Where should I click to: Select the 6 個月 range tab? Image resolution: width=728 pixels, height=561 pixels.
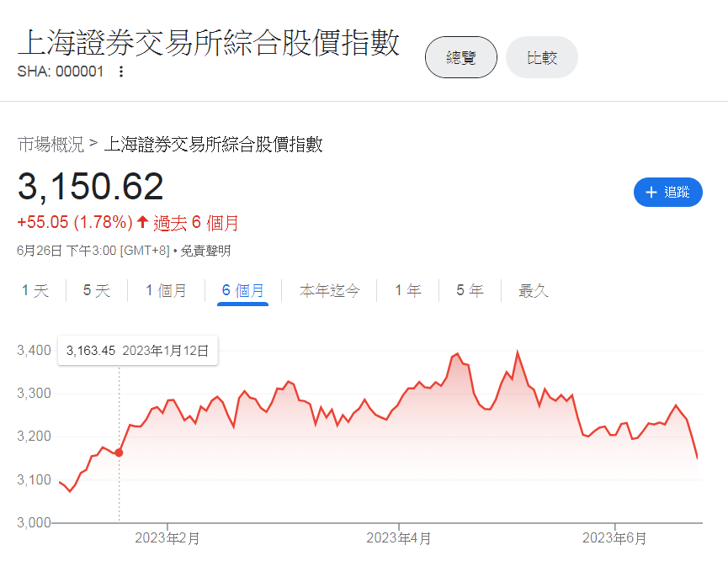[243, 291]
